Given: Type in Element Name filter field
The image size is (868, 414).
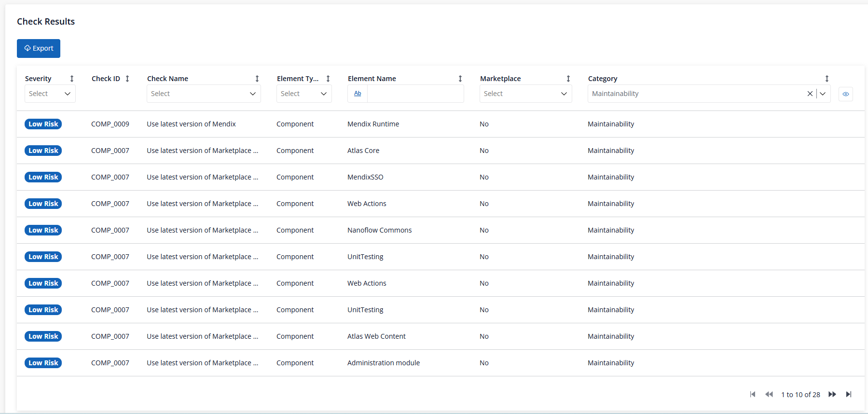Looking at the screenshot, I should coord(415,94).
